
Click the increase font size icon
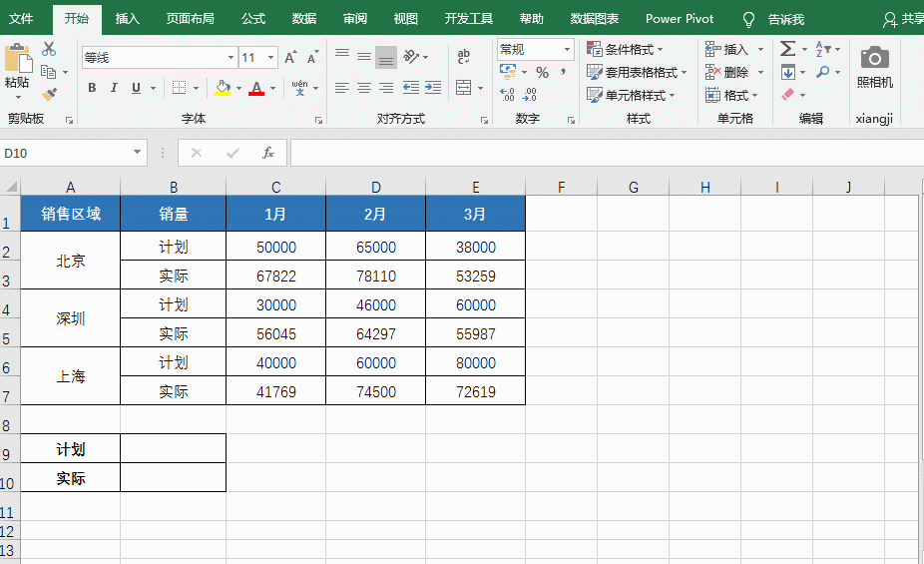(x=290, y=58)
